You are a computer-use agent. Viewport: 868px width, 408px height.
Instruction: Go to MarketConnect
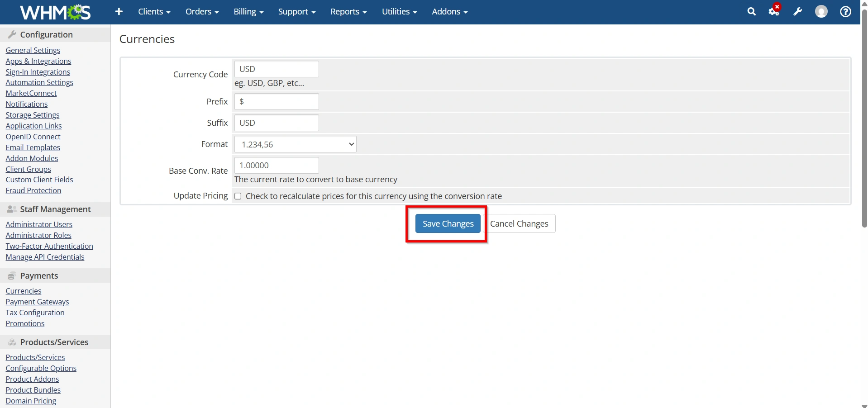31,93
